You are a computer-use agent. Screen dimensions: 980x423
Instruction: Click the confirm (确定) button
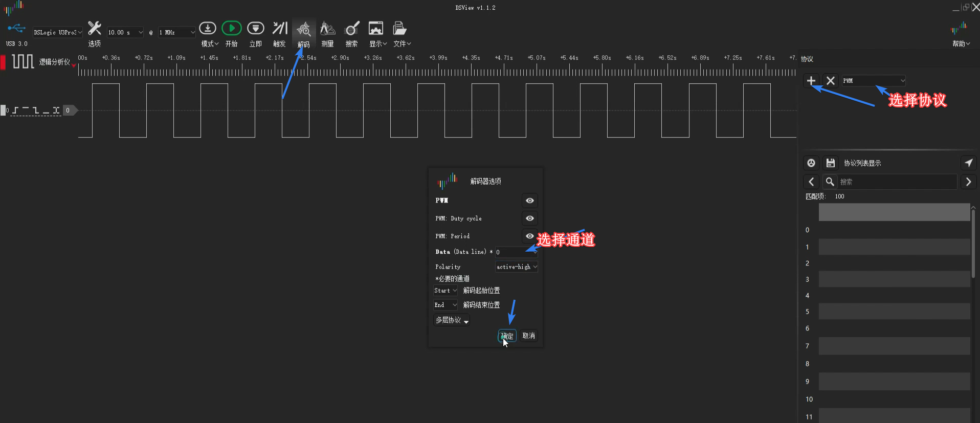(x=507, y=336)
